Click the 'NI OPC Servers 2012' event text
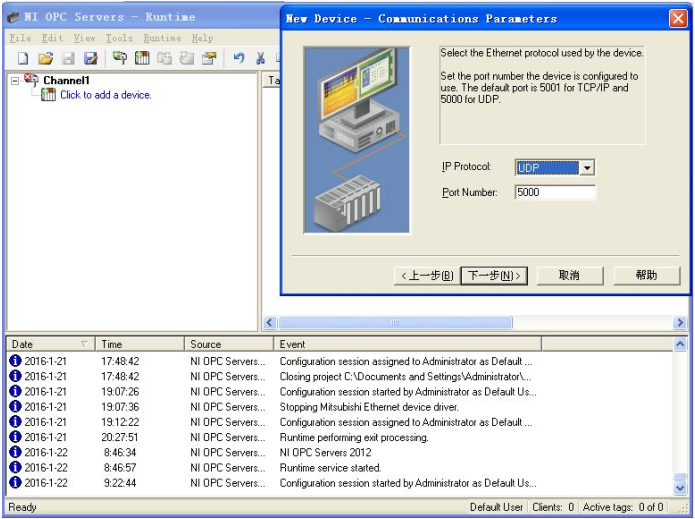The image size is (695, 519). [x=325, y=453]
